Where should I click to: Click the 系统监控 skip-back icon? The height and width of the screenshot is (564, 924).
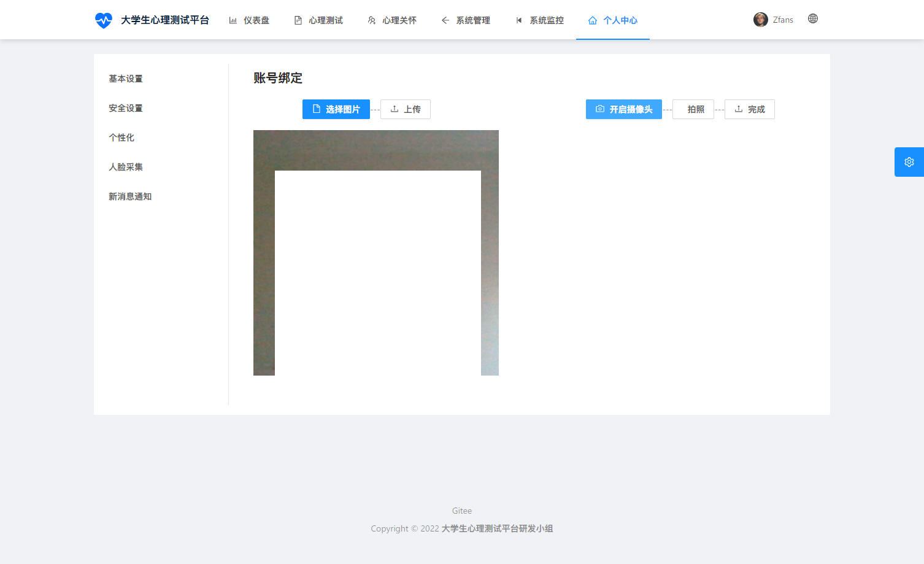(x=519, y=20)
